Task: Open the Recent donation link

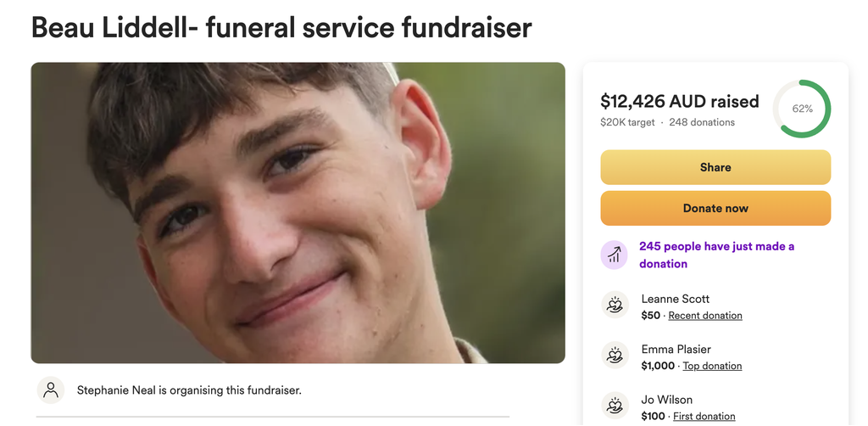Action: pos(705,315)
